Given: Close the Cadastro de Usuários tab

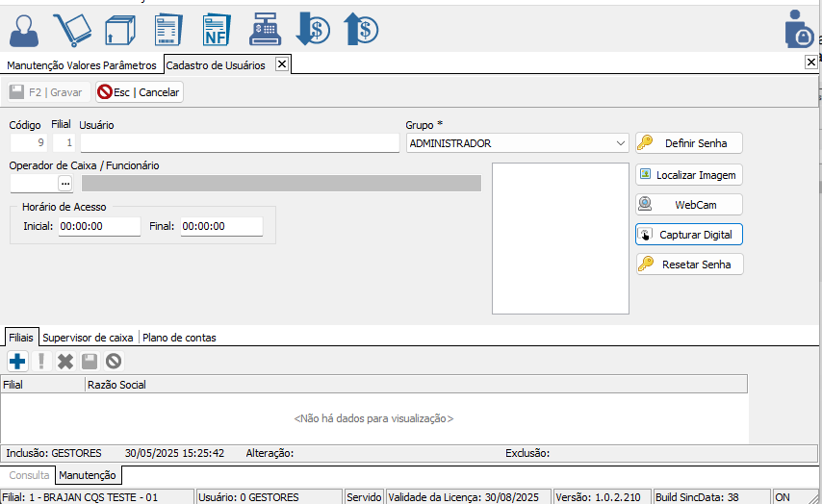Looking at the screenshot, I should click(281, 64).
